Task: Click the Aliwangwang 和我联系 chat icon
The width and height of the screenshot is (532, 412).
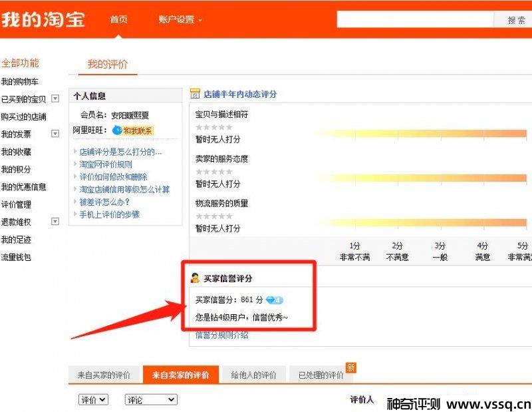Action: click(x=133, y=130)
